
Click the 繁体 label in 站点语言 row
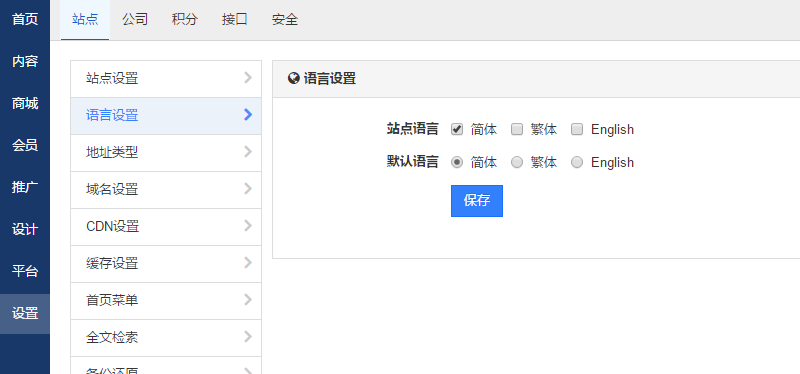pos(544,130)
